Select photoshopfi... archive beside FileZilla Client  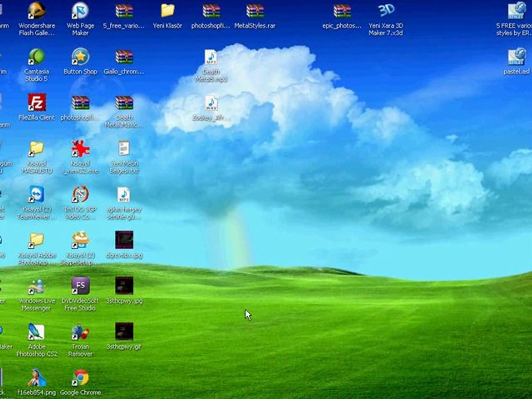coord(80,103)
